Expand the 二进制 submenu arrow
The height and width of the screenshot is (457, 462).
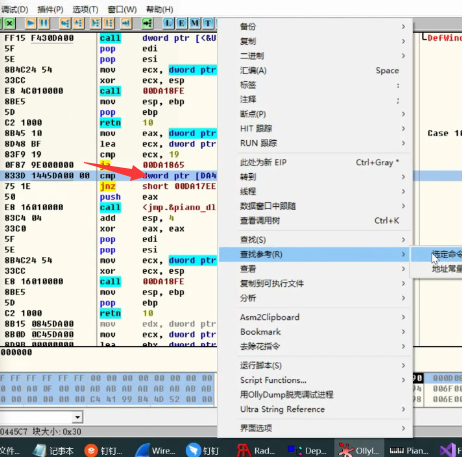coord(403,56)
